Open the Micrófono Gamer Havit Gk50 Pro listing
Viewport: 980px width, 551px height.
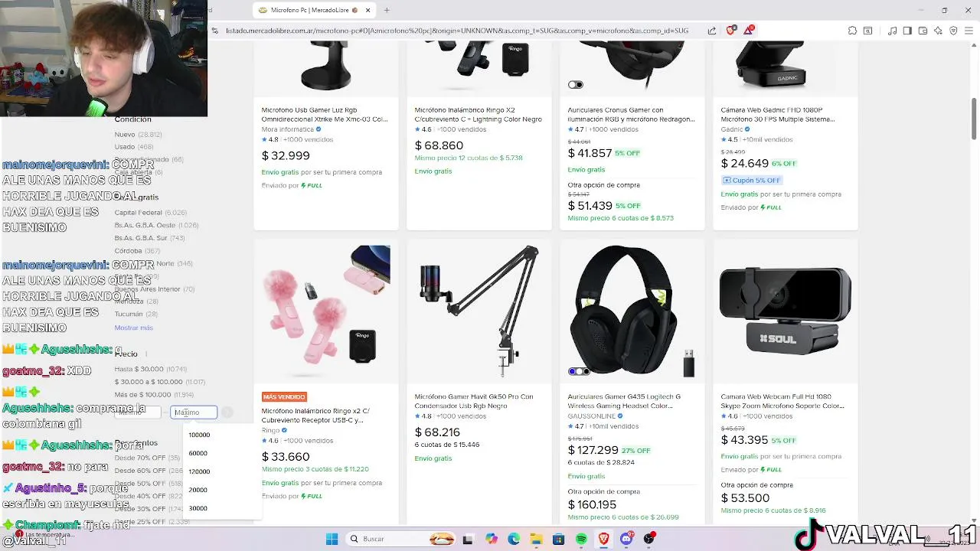(474, 401)
